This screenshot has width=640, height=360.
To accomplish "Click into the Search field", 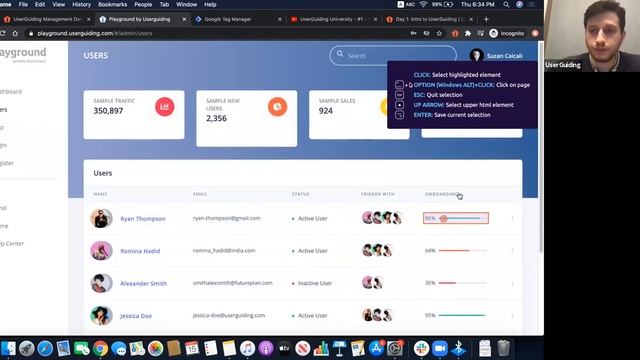I will (393, 56).
